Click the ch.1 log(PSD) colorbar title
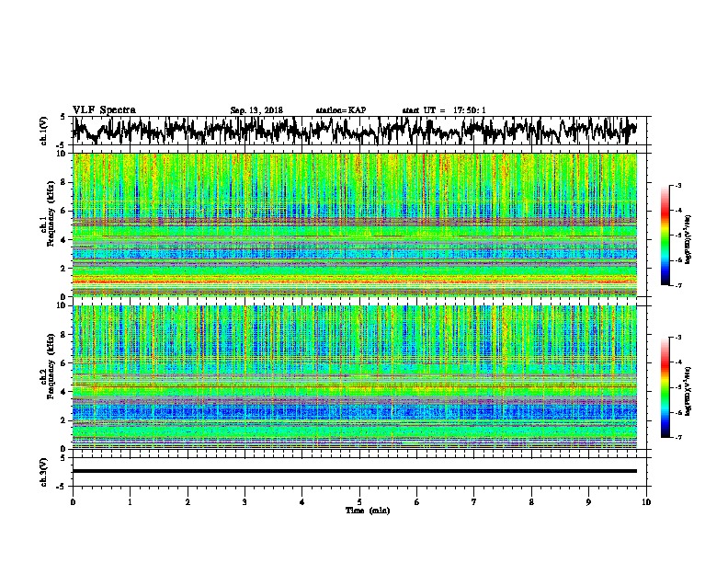This screenshot has width=728, height=563. coord(688,240)
